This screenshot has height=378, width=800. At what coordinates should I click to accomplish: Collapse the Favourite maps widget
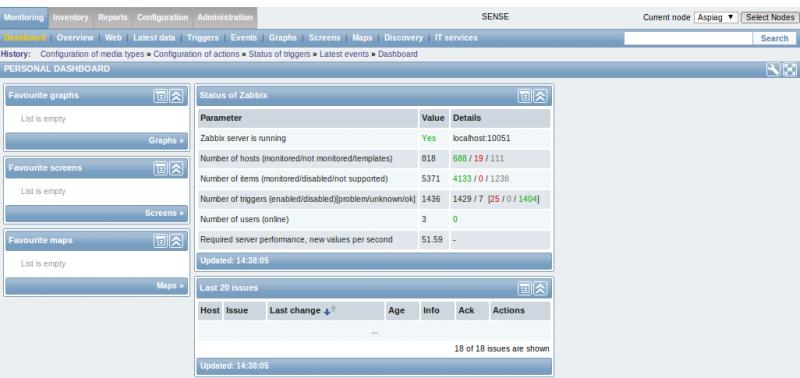point(176,241)
